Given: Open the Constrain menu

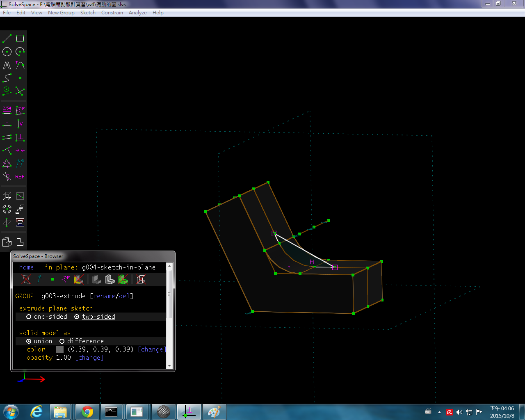Looking at the screenshot, I should (112, 13).
